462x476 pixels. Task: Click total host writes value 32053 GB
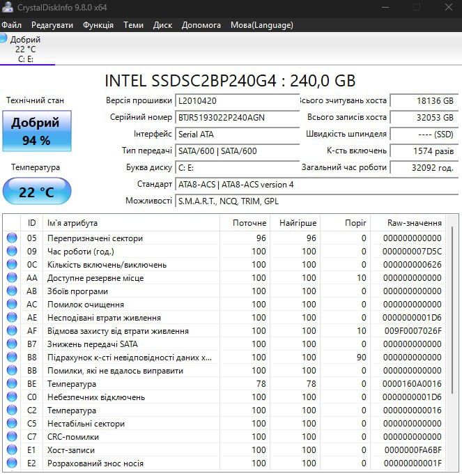point(424,118)
